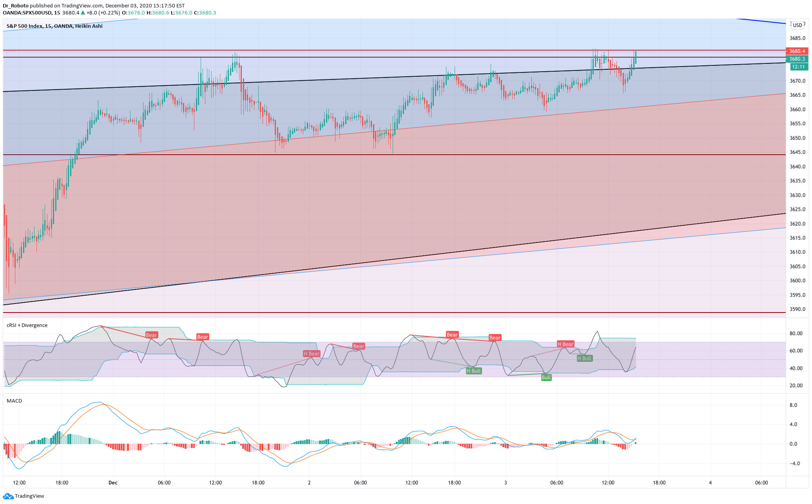Click the green 3680.3 last price tag
The height and width of the screenshot is (504, 812).
pos(797,59)
